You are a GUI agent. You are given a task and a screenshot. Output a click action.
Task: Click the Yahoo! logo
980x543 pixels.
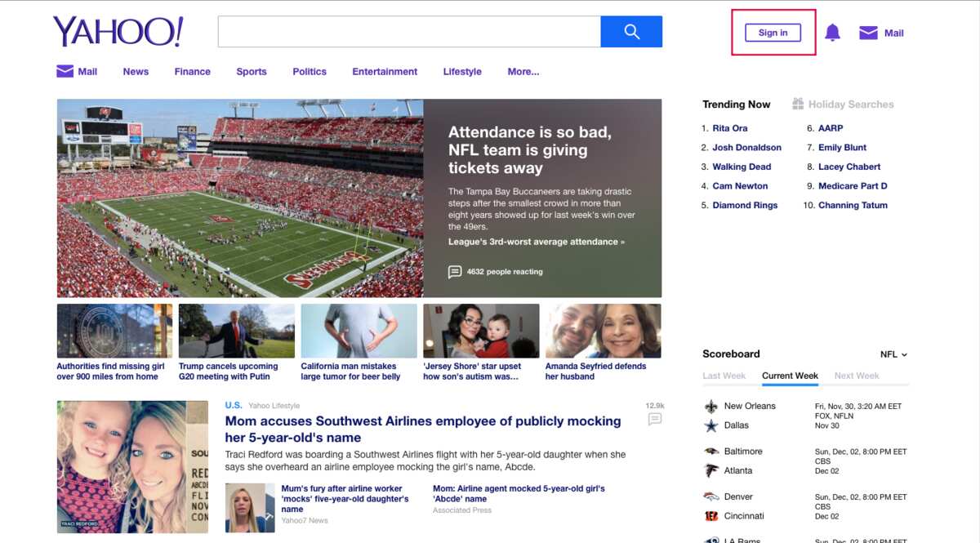(118, 32)
